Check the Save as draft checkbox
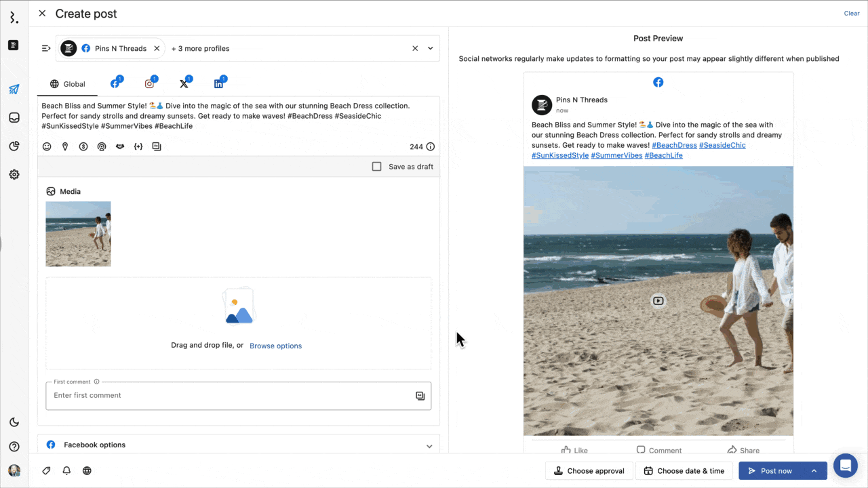 (x=377, y=166)
